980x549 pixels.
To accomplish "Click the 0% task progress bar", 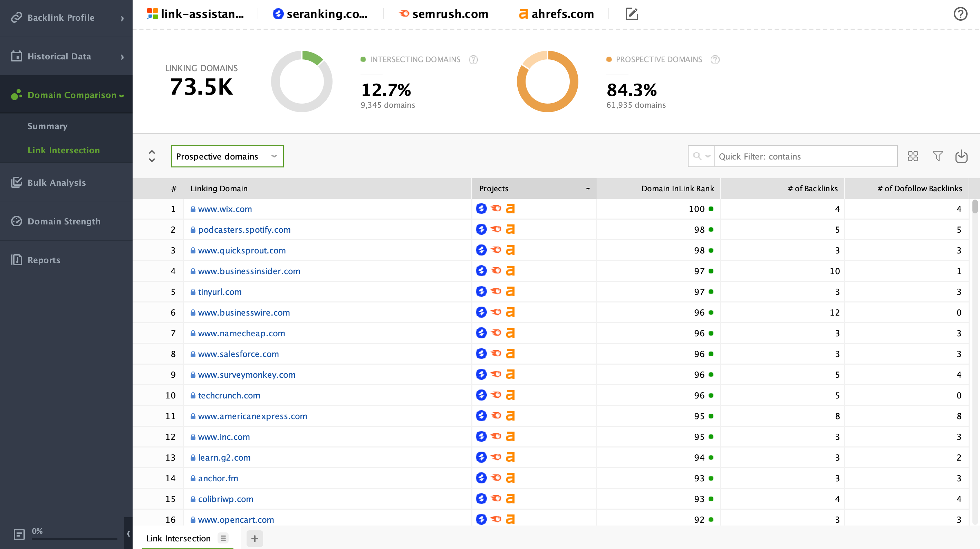I will (x=75, y=538).
